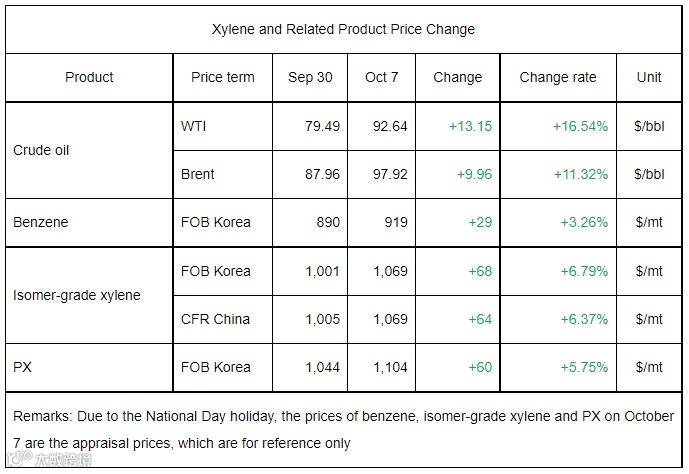Click the Remarks note about National Day holiday
Viewport: 689px width, 474px height.
click(x=345, y=429)
